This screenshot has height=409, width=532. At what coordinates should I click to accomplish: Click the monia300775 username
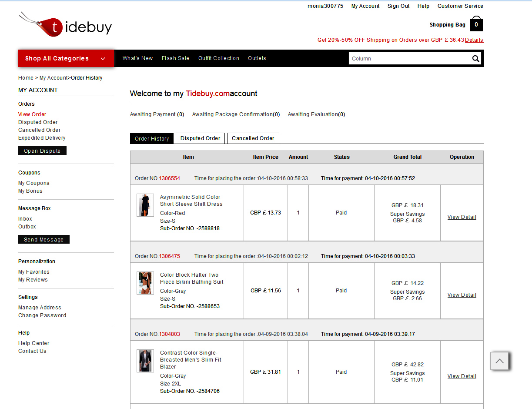coord(325,6)
